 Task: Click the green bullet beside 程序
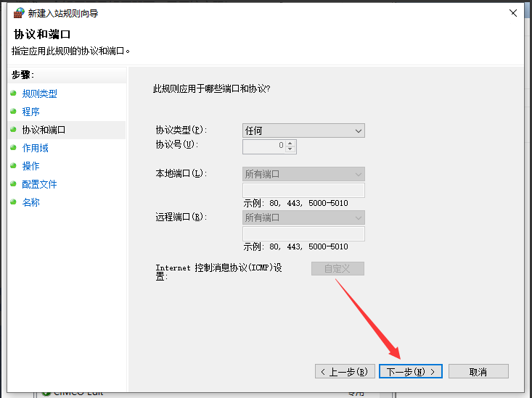pyautogui.click(x=13, y=111)
